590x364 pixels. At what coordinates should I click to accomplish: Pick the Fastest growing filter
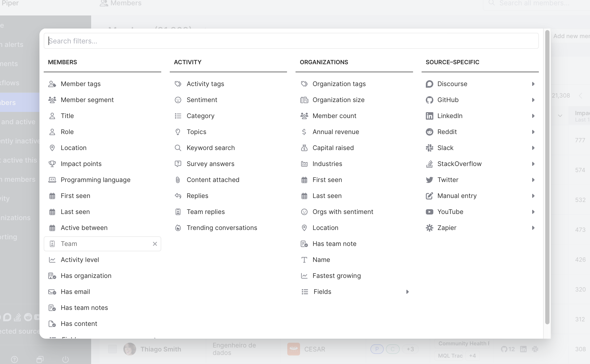point(337,276)
